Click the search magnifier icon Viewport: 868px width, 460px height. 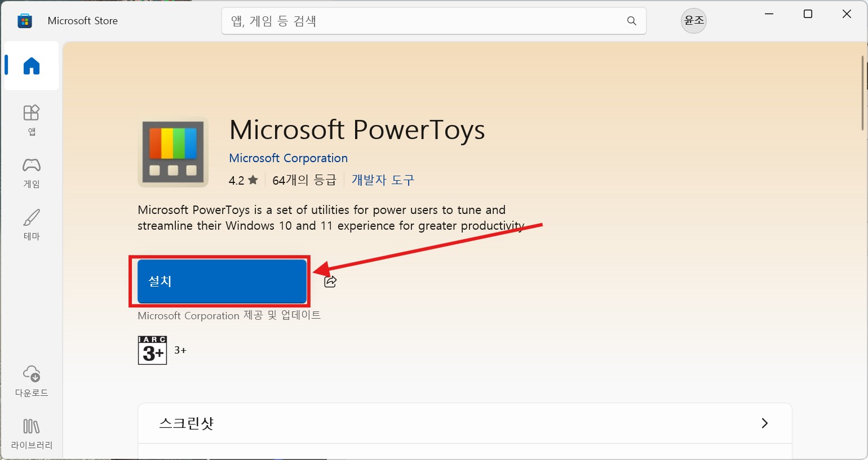click(x=631, y=21)
